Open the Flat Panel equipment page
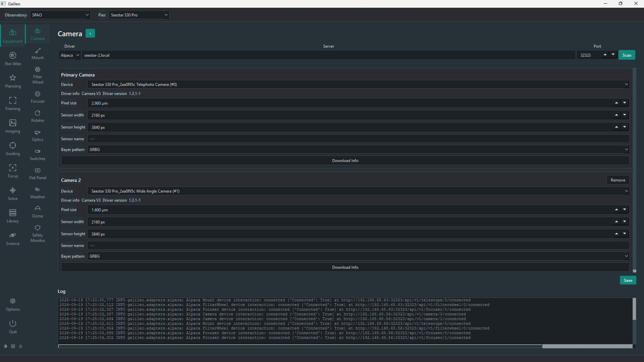Viewport: 644px width, 362px height. coord(38,173)
